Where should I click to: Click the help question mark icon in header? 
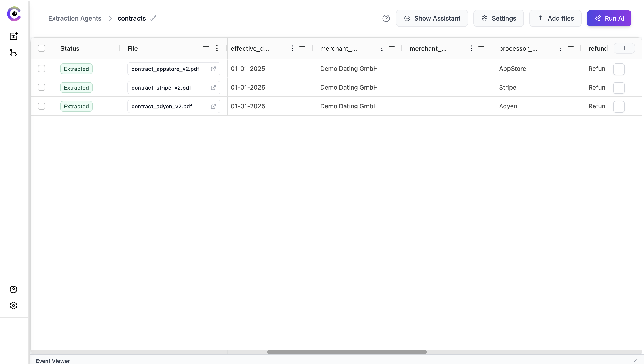(x=386, y=18)
